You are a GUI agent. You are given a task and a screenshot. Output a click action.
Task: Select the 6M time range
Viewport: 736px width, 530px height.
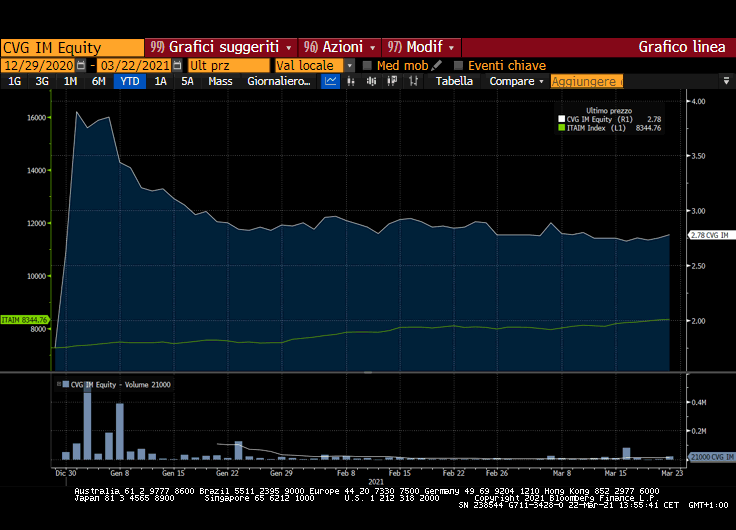98,81
